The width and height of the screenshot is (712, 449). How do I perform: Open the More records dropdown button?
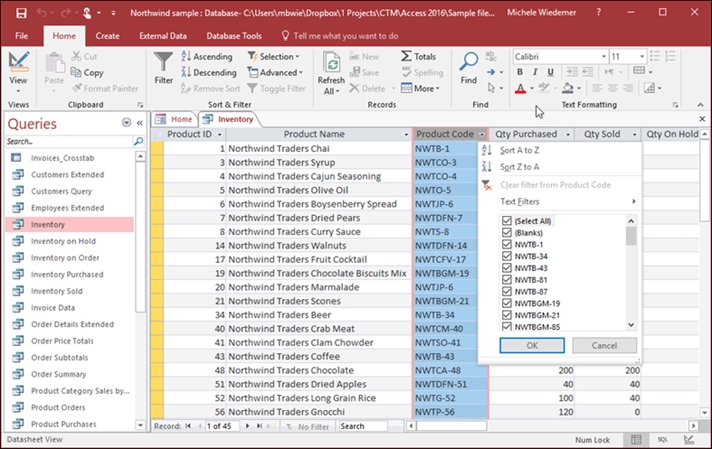pos(420,89)
